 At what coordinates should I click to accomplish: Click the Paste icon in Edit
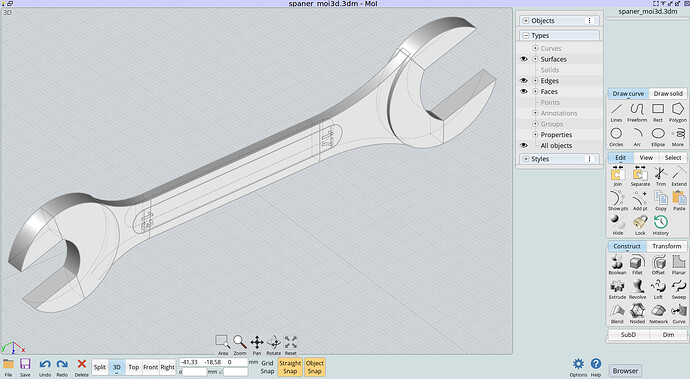(x=679, y=201)
